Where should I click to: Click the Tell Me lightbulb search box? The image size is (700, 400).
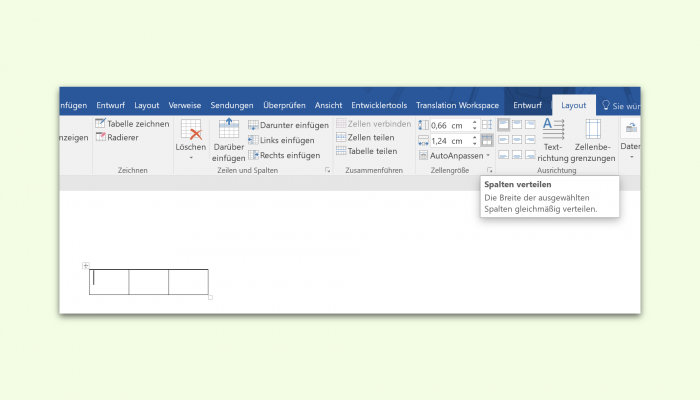(621, 106)
